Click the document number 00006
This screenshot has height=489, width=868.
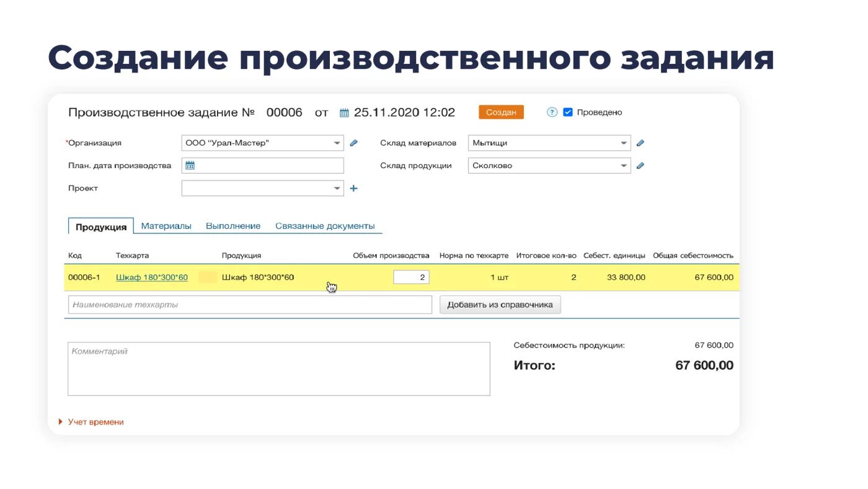coord(285,112)
